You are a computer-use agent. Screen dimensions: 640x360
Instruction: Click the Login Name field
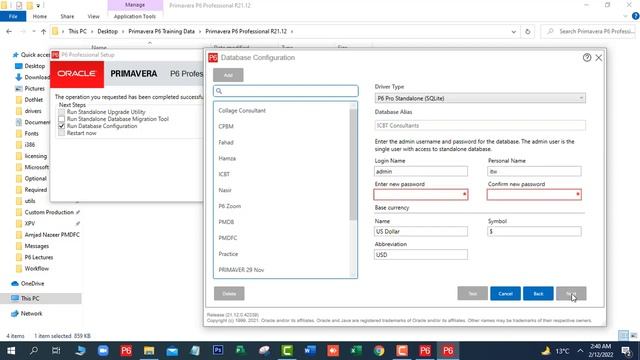pyautogui.click(x=421, y=171)
